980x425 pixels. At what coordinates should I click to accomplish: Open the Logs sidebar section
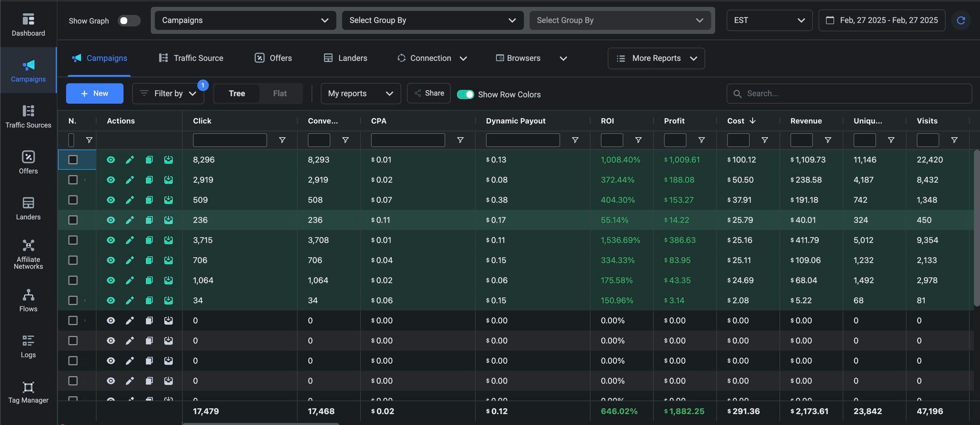[28, 347]
